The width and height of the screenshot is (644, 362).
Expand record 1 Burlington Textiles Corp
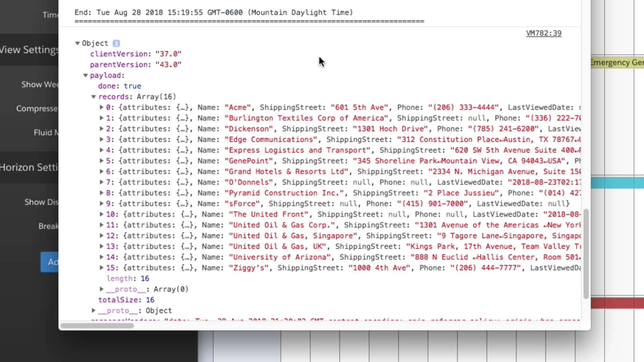tap(101, 118)
